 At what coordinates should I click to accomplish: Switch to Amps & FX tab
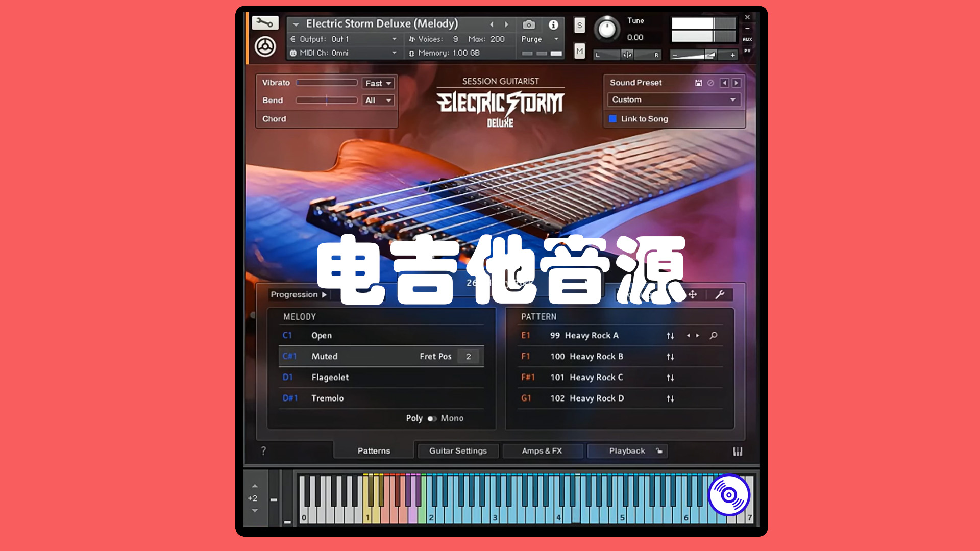click(x=541, y=451)
